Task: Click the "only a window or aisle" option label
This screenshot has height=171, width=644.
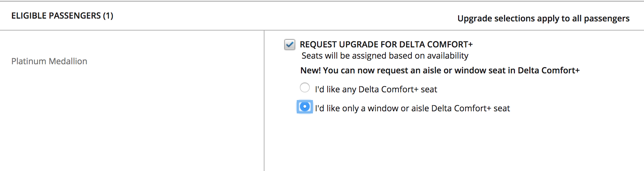Action: coord(412,108)
